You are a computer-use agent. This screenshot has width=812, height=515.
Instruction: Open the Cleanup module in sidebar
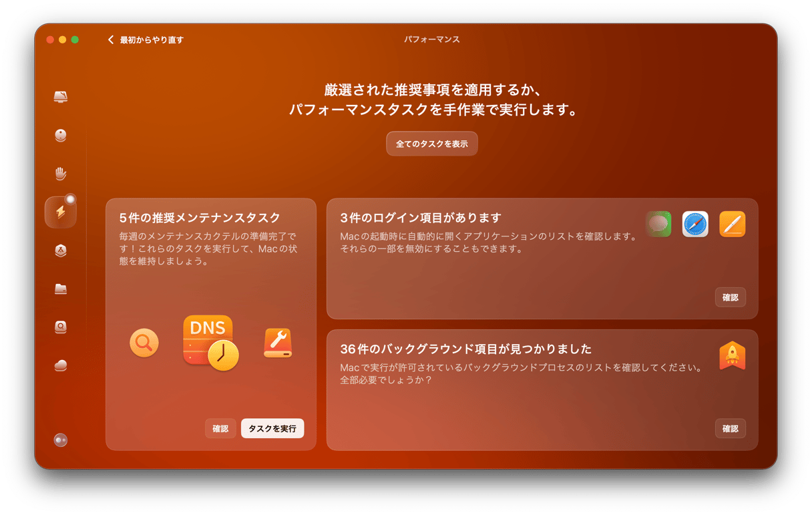61,136
